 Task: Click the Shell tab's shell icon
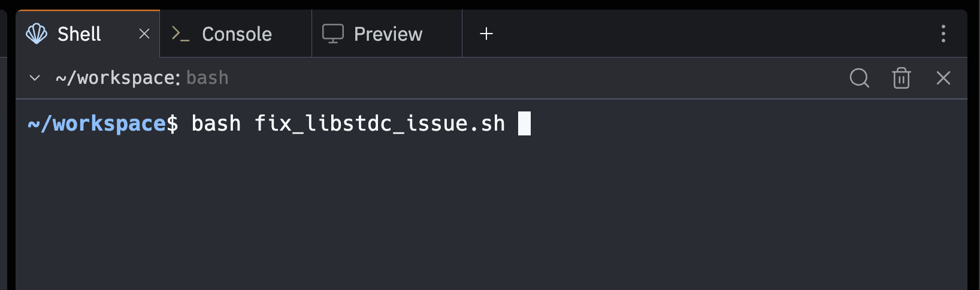pyautogui.click(x=37, y=34)
